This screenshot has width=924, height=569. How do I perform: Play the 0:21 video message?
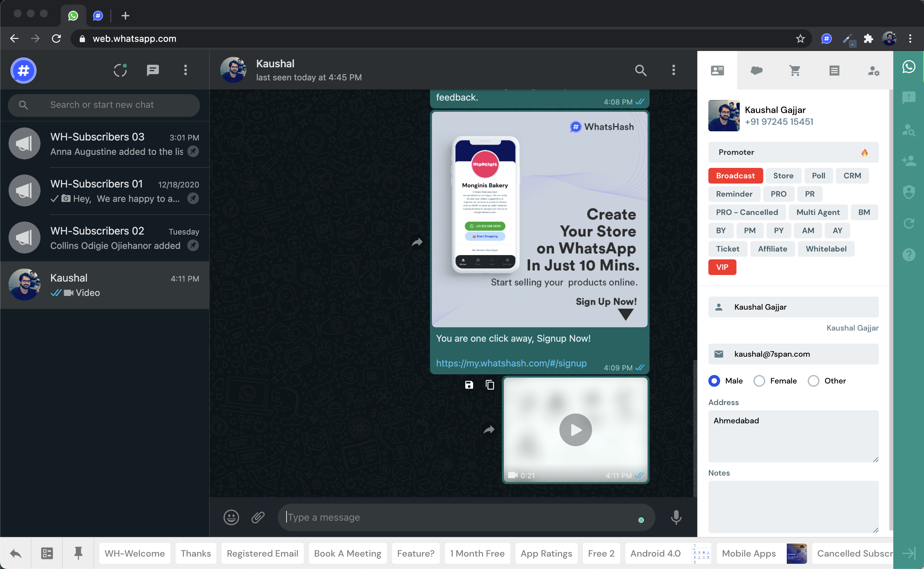coord(575,430)
